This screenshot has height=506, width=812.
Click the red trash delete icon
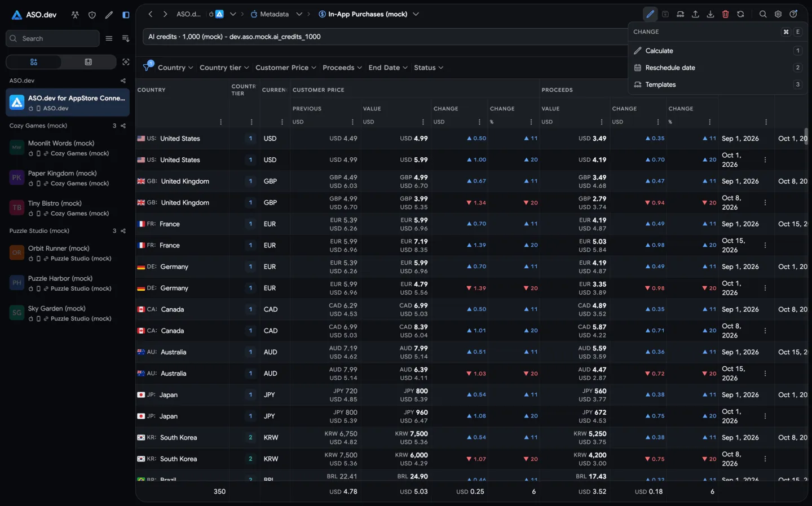click(x=726, y=14)
